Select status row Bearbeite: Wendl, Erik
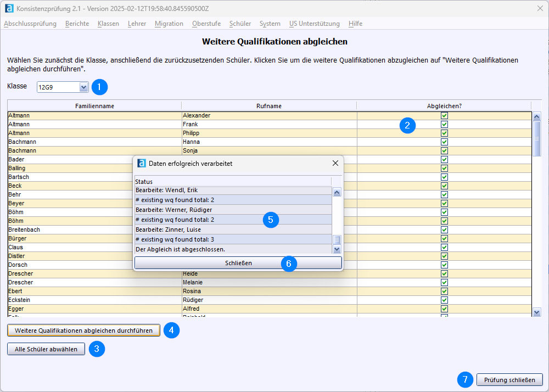549x392 pixels. tap(233, 190)
